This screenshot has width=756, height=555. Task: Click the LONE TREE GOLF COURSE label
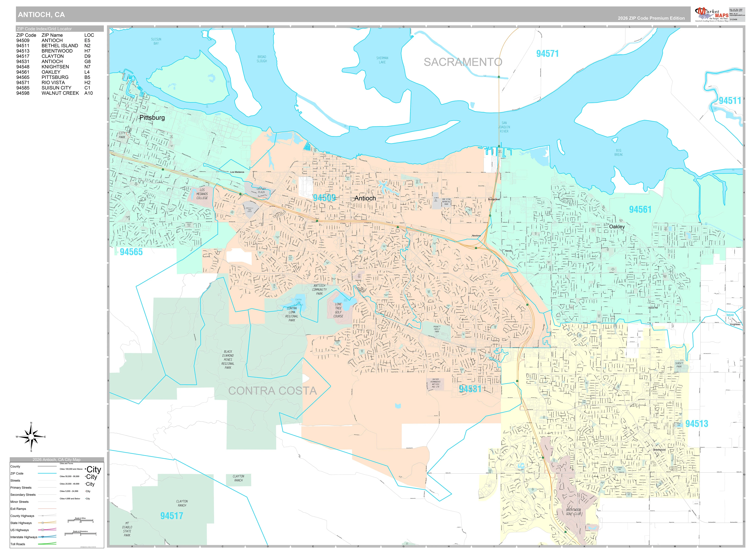[338, 310]
